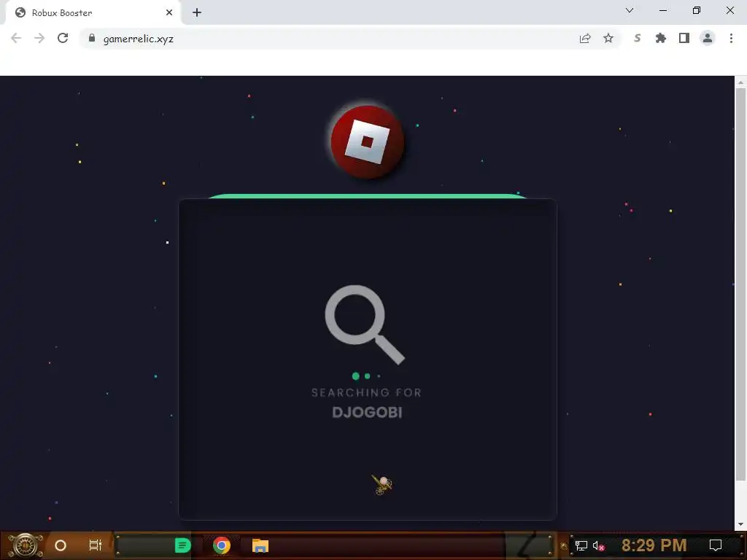
Task: Open network status tray icon
Action: click(x=581, y=545)
